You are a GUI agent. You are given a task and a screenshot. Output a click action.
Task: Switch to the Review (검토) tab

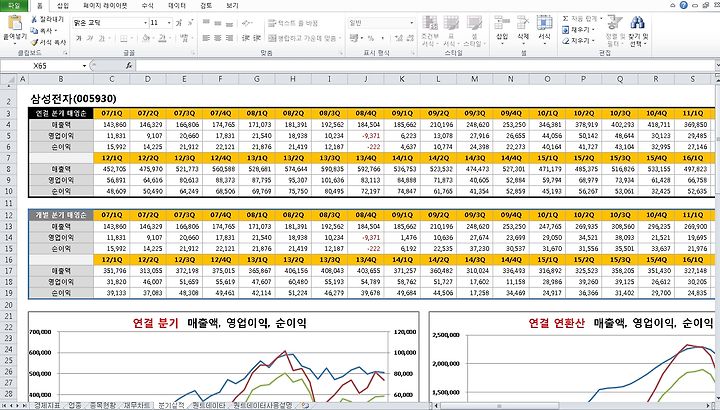[206, 6]
